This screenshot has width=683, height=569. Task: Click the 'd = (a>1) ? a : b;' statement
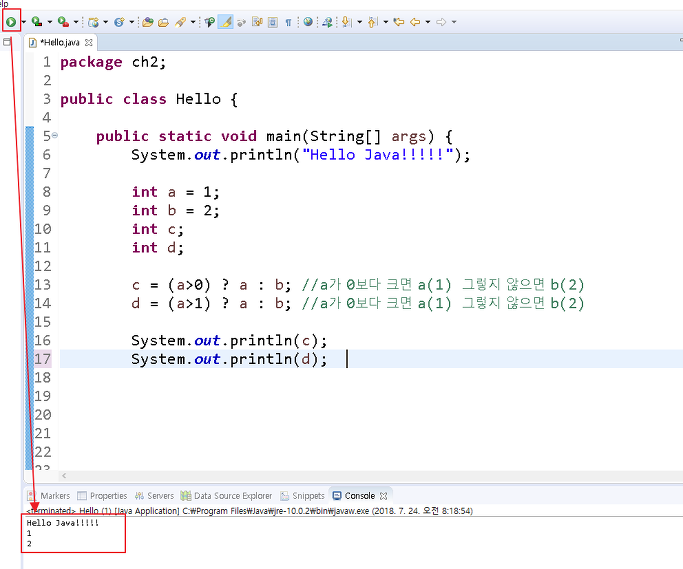[211, 303]
